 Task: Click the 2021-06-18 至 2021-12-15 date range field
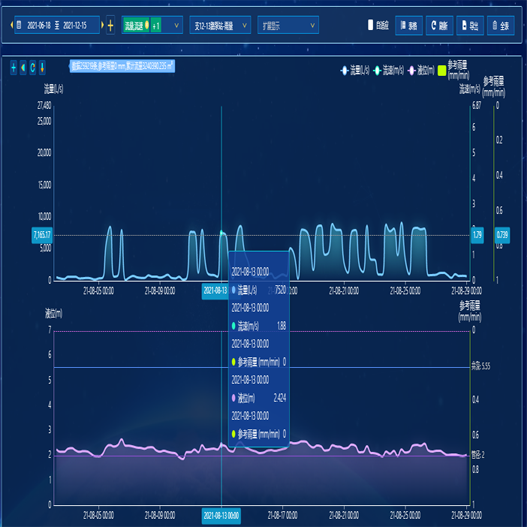coord(57,25)
